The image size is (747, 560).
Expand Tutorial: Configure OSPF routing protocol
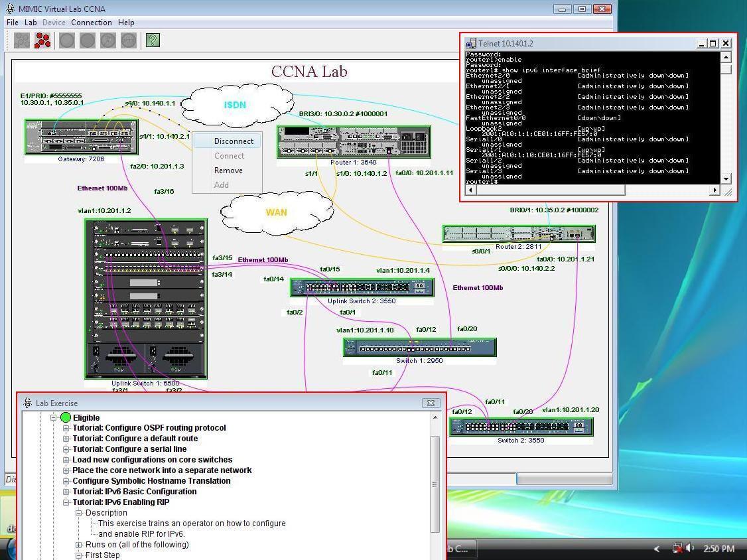(x=66, y=428)
